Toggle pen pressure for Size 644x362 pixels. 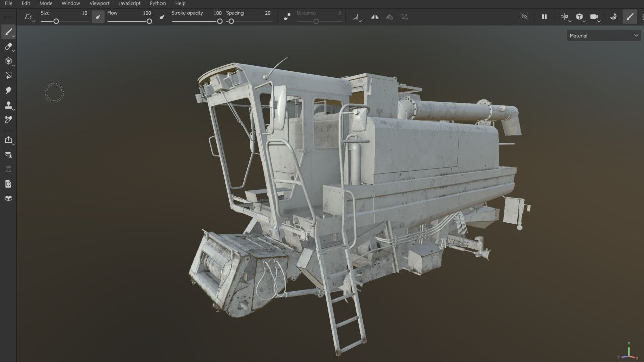point(98,17)
